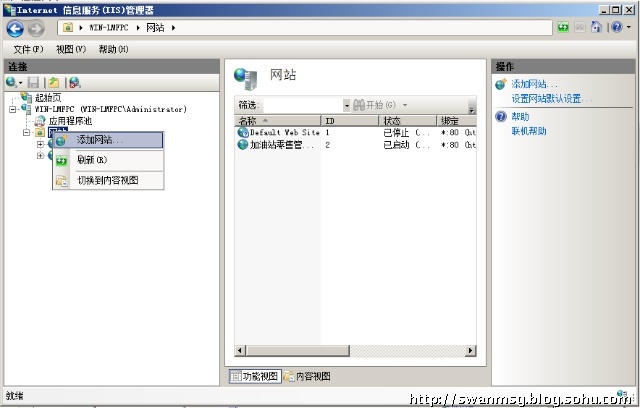Image resolution: width=640 pixels, height=408 pixels.
Task: Click filter toolbar overflow arrow
Action: pyautogui.click(x=472, y=109)
